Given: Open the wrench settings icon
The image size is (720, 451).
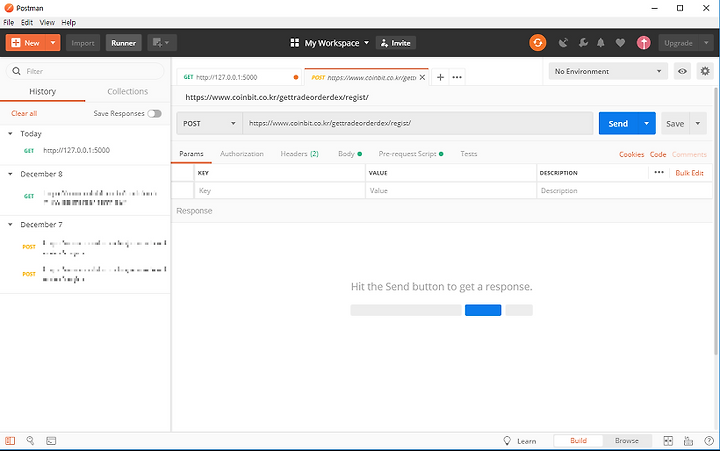Looking at the screenshot, I should 583,43.
